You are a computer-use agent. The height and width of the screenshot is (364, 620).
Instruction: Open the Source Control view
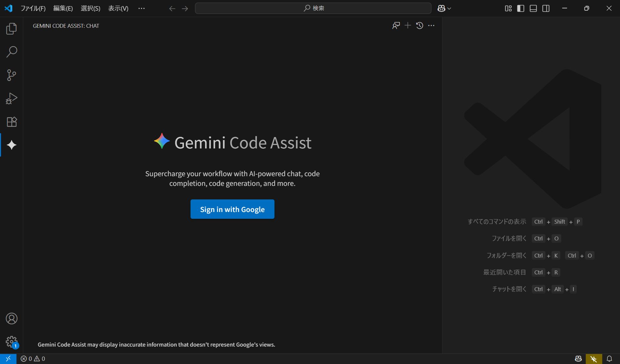click(x=12, y=75)
